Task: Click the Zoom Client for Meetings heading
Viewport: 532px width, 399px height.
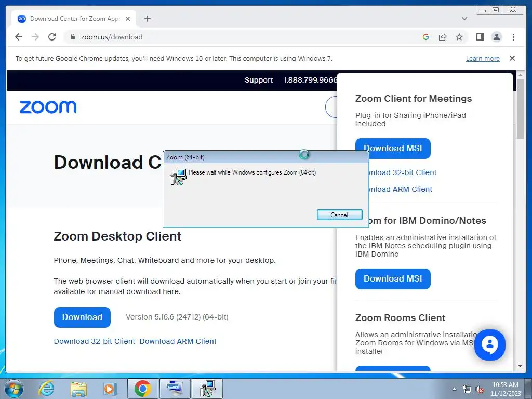Action: coord(413,98)
